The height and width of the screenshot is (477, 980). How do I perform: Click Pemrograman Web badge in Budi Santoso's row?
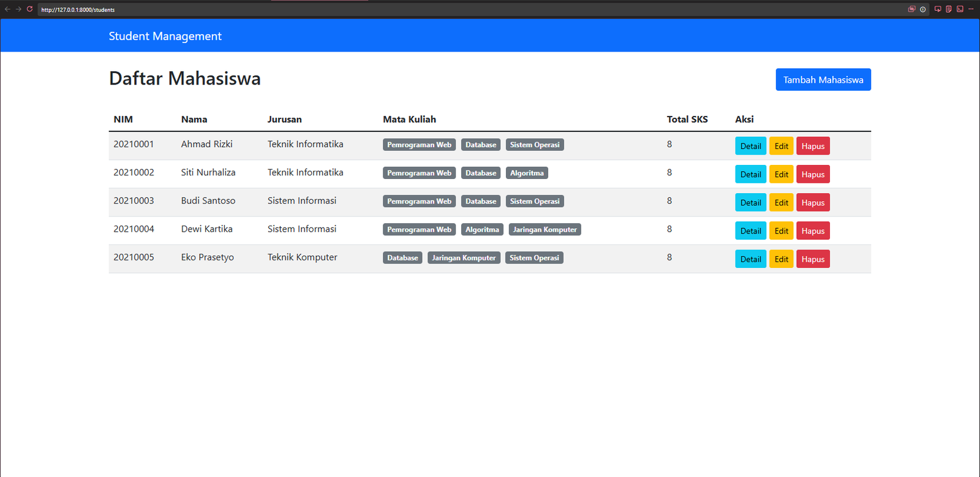[419, 201]
